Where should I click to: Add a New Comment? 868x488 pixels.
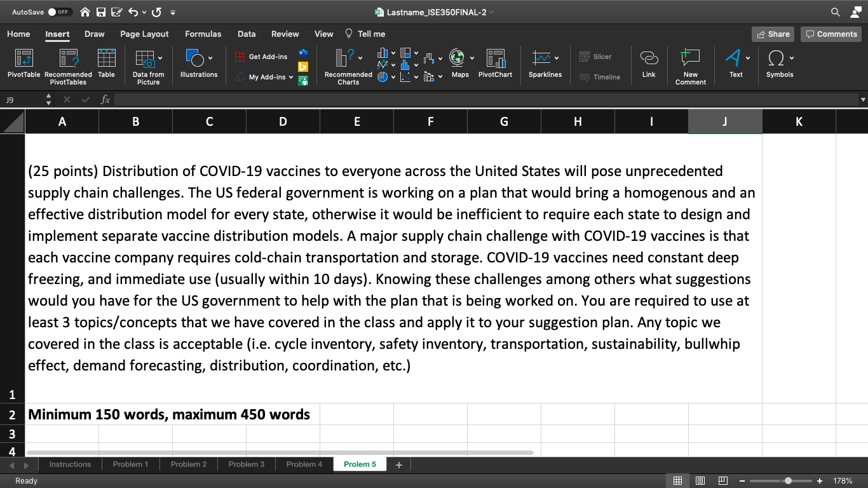tap(691, 67)
